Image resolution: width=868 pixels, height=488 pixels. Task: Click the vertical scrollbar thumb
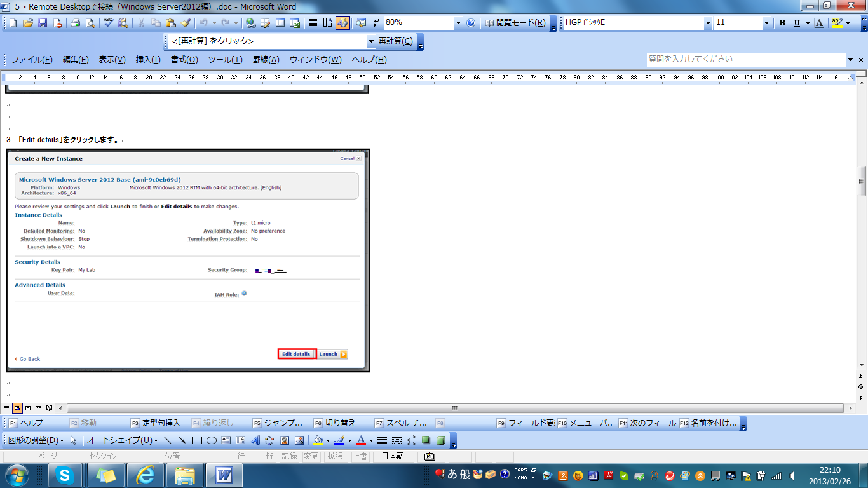tap(861, 181)
